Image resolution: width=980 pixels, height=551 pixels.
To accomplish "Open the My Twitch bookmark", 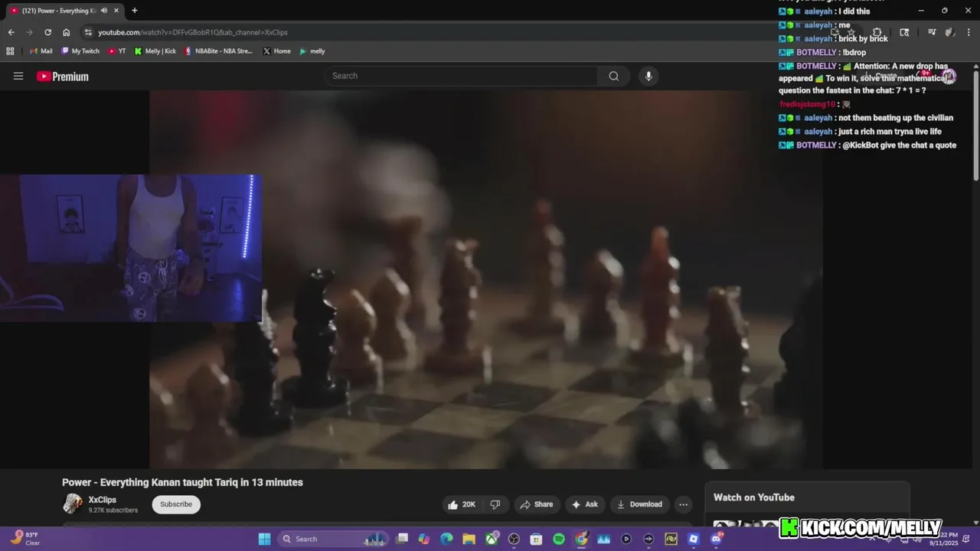I will pyautogui.click(x=80, y=51).
